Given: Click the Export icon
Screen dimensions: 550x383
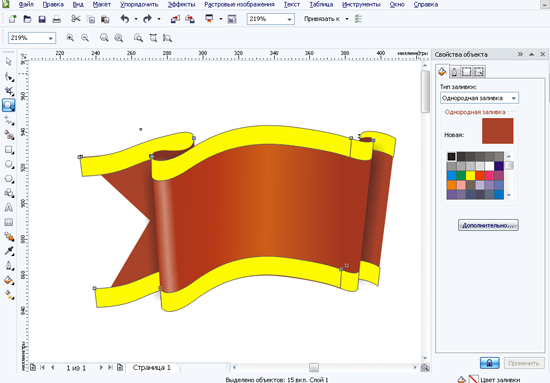Looking at the screenshot, I should point(190,19).
